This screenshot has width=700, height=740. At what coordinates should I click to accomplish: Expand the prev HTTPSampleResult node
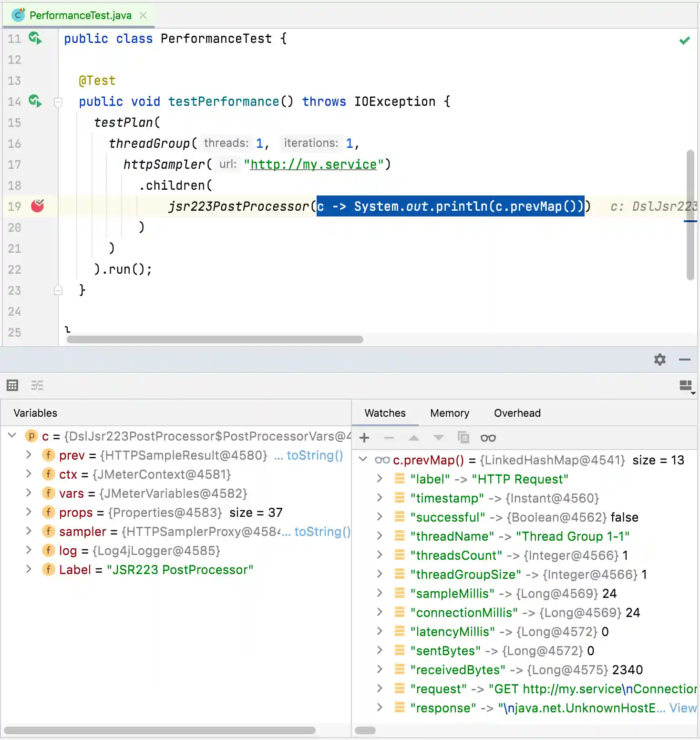(29, 455)
